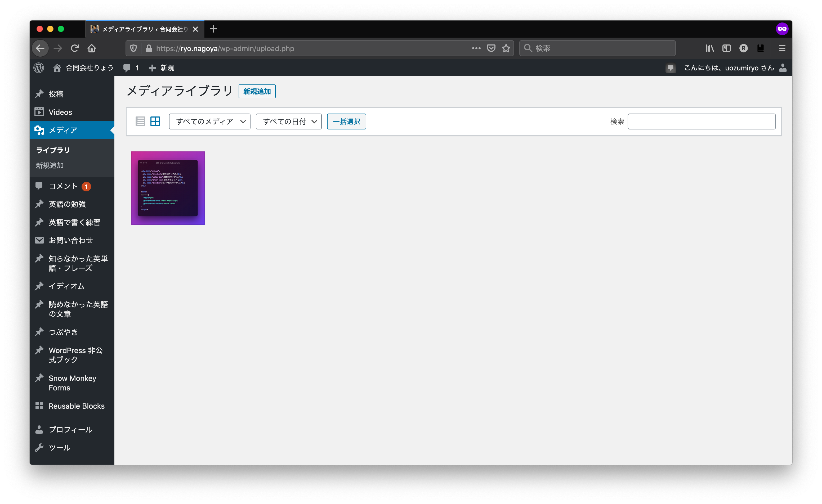
Task: Close the メディアライブラリ browser tab
Action: [195, 29]
